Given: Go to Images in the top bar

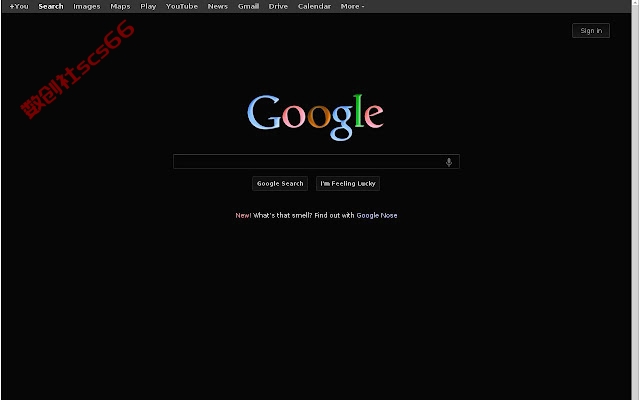Looking at the screenshot, I should [87, 7].
